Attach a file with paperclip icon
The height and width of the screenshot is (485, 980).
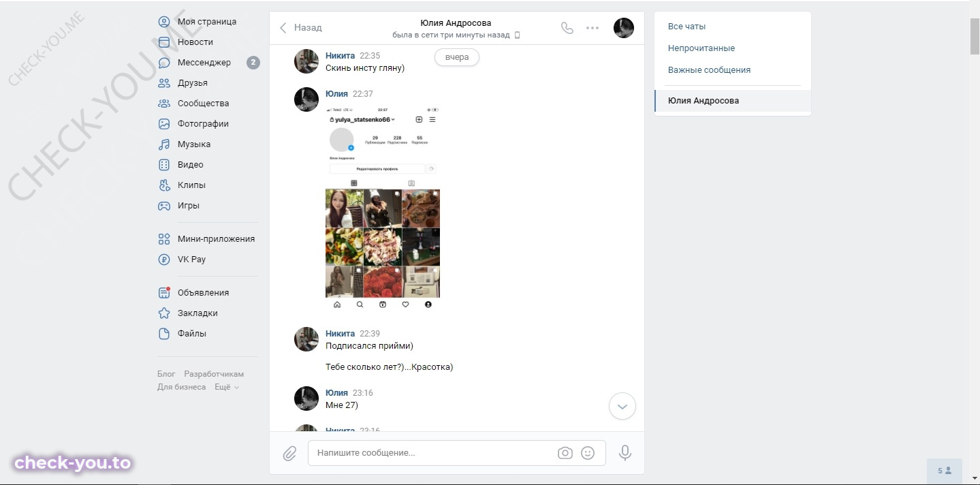[x=289, y=453]
